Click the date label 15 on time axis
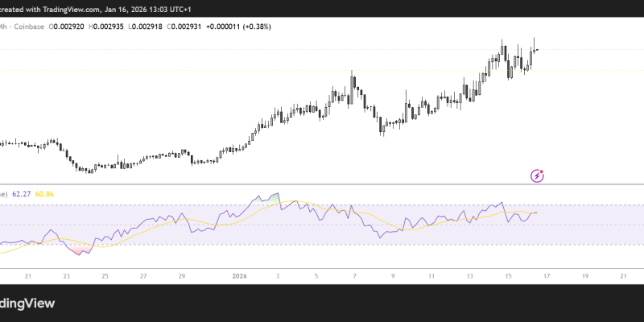 point(508,275)
